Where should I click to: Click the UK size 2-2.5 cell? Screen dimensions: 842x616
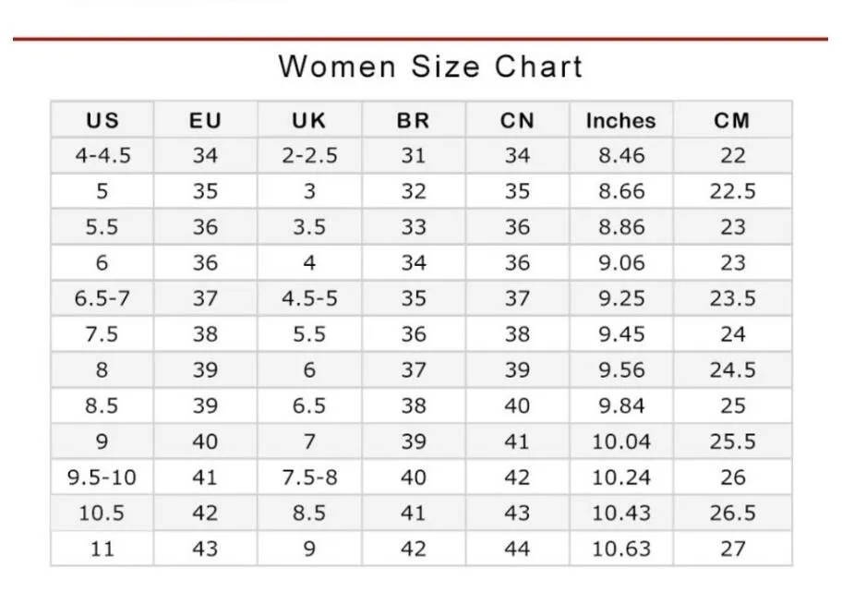(x=309, y=155)
